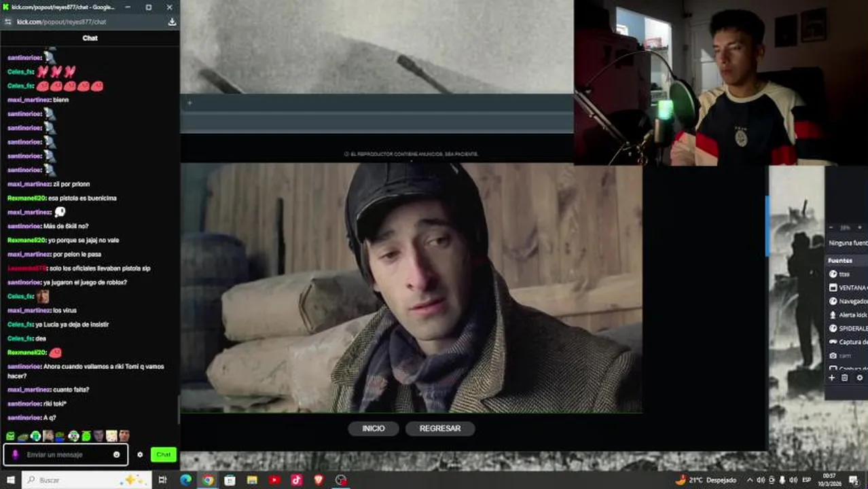Select the Alerta kick source in Fuentes
This screenshot has height=489, width=868.
point(847,314)
